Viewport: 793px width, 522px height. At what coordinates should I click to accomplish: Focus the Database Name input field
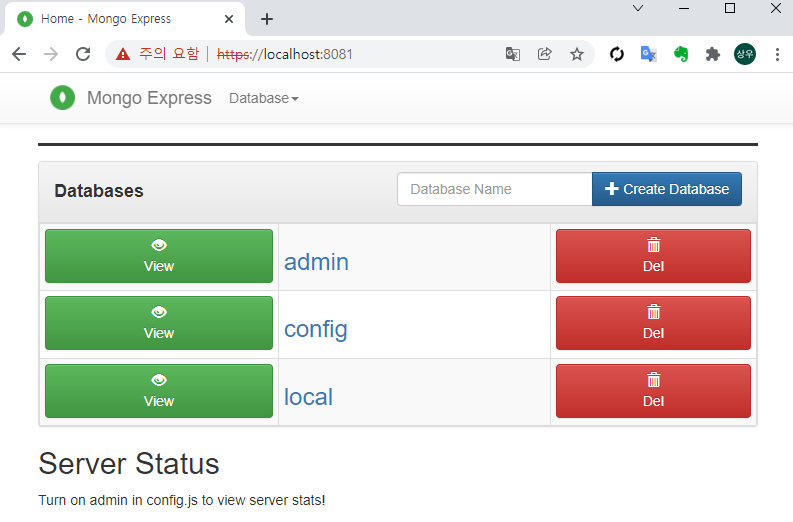[495, 189]
